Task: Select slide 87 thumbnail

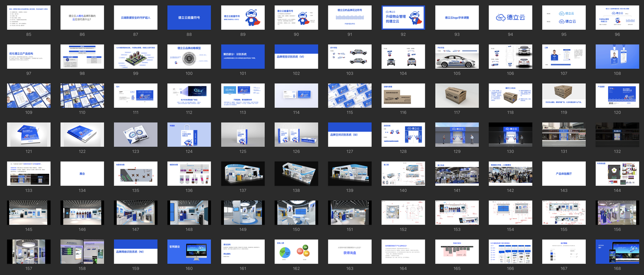Action: point(136,18)
